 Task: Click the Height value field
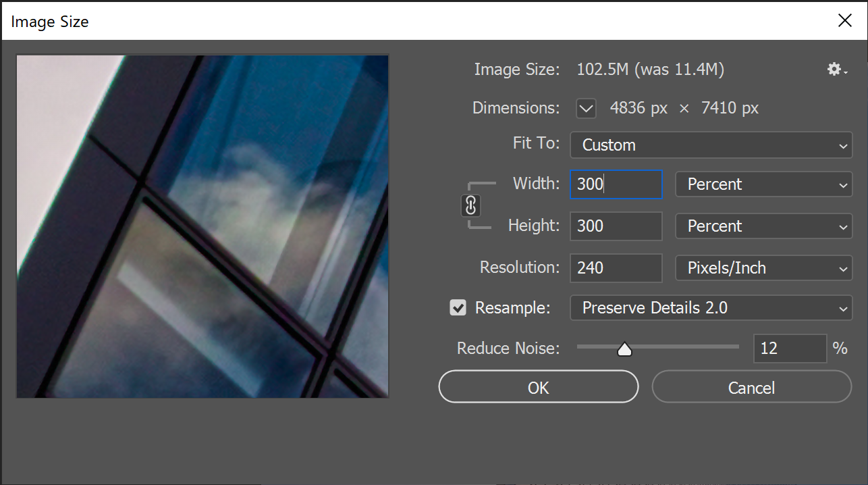point(616,226)
